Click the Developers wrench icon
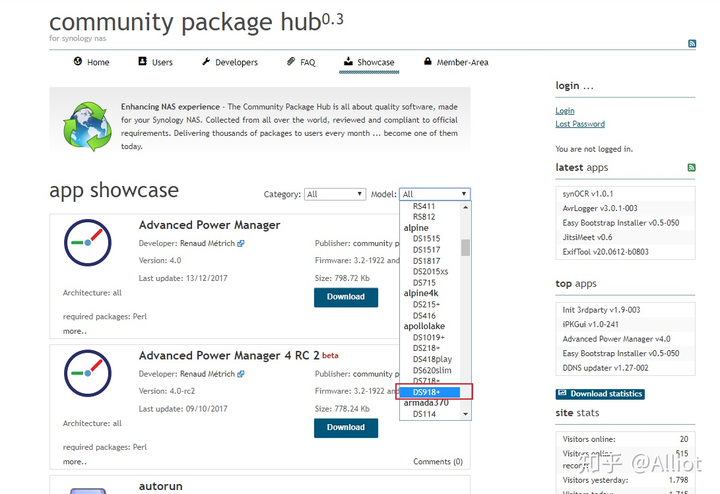This screenshot has height=494, width=720. pos(206,61)
